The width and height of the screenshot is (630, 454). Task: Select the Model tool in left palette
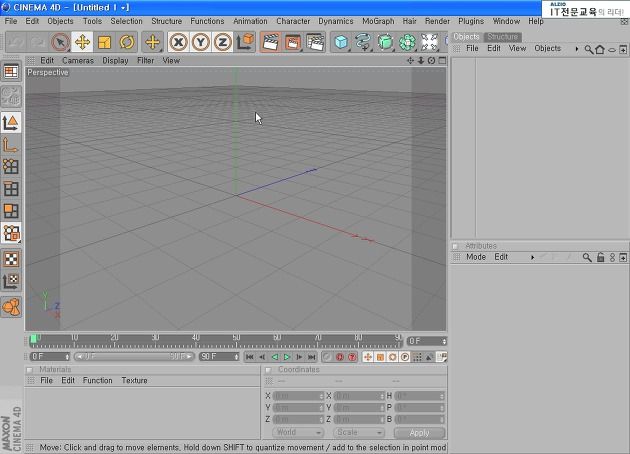(x=11, y=123)
